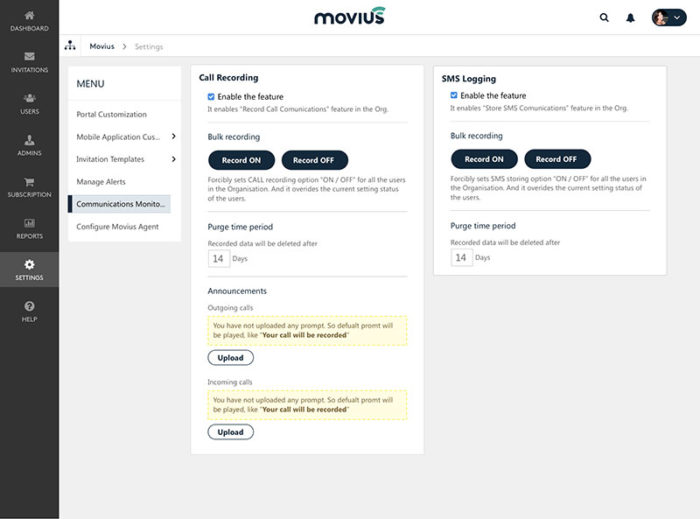Open the Users sidebar icon

(x=29, y=99)
